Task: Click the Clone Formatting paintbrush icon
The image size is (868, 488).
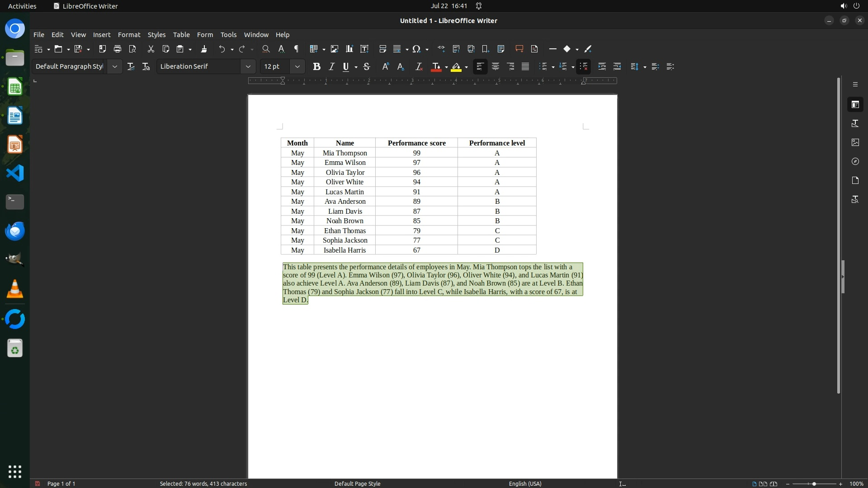Action: coord(204,49)
